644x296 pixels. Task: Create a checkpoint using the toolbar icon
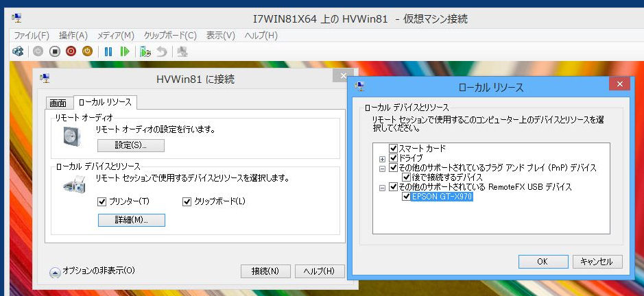pos(145,51)
